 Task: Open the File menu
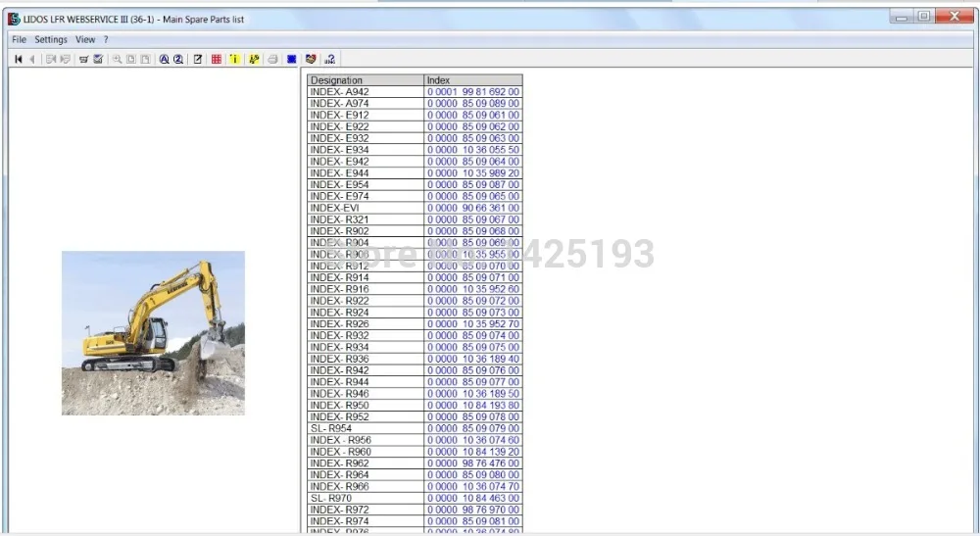click(x=19, y=39)
